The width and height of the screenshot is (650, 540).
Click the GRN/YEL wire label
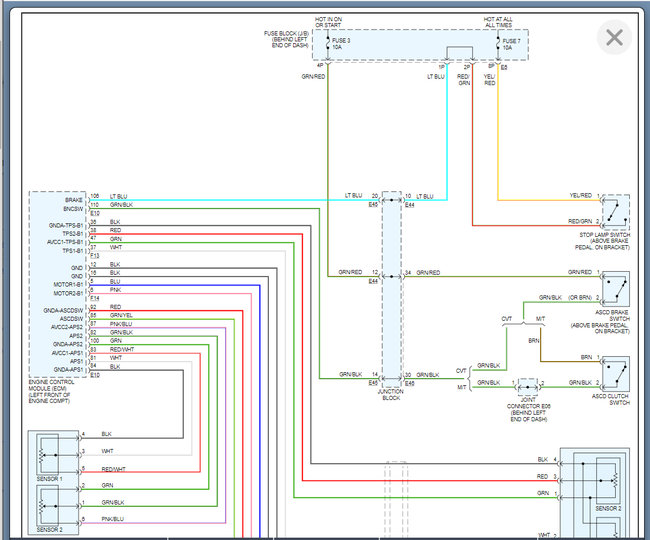121,315
